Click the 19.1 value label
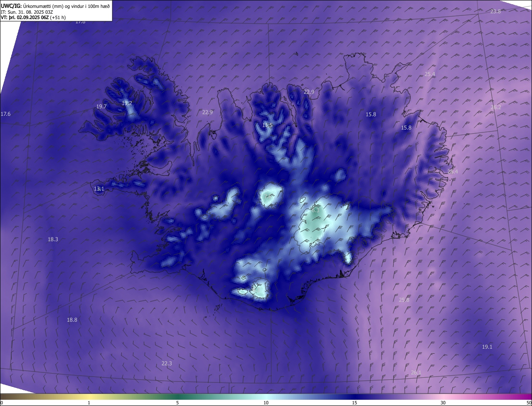 pyautogui.click(x=487, y=347)
